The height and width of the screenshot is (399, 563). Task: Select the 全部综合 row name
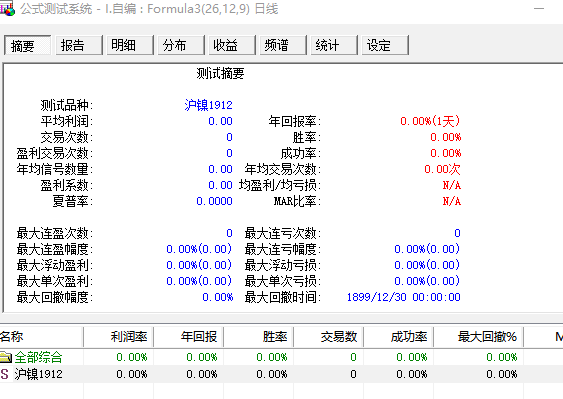tap(38, 357)
